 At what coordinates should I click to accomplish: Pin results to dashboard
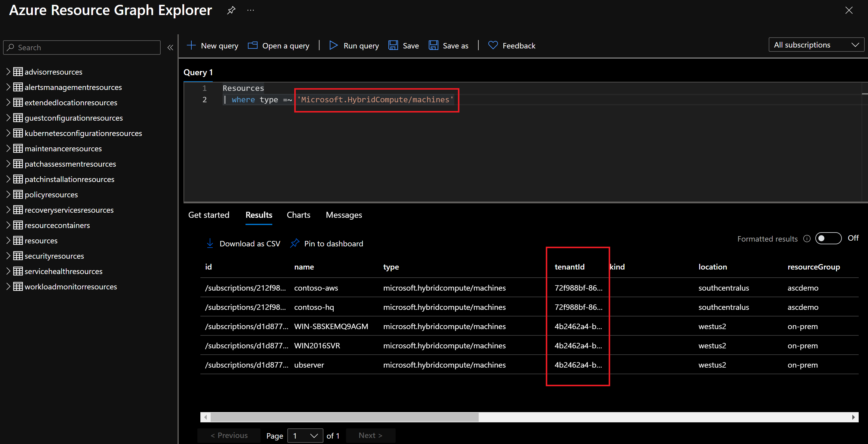tap(326, 243)
